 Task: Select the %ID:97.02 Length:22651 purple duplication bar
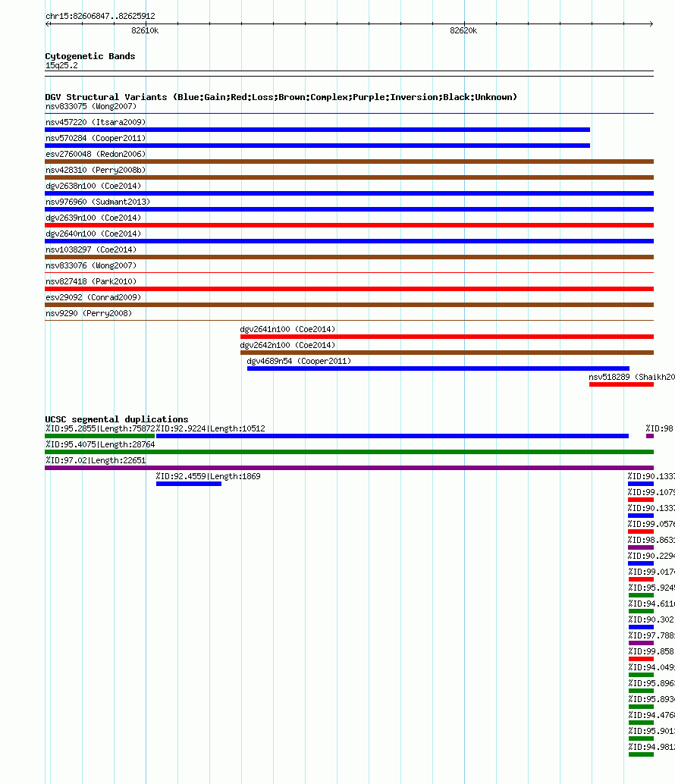pos(349,468)
